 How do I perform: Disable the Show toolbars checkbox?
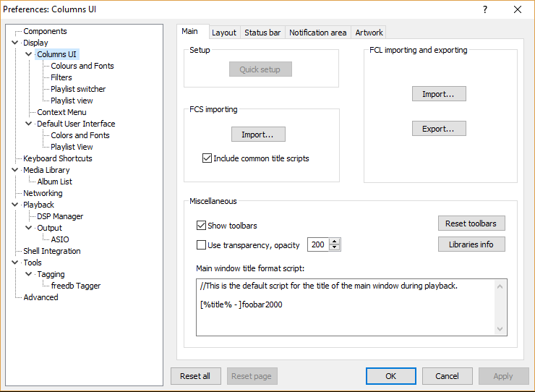[x=202, y=226]
